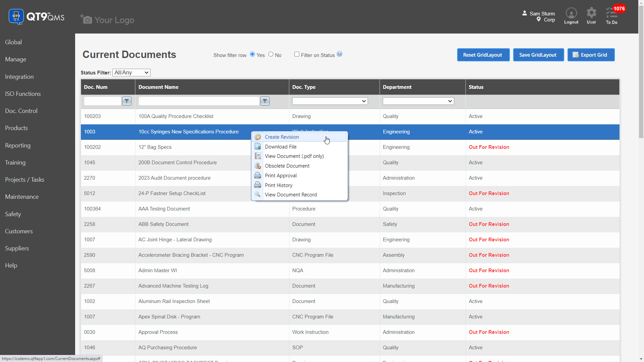The height and width of the screenshot is (362, 644).
Task: Click the camera icon next to Your Logo
Action: point(86,19)
